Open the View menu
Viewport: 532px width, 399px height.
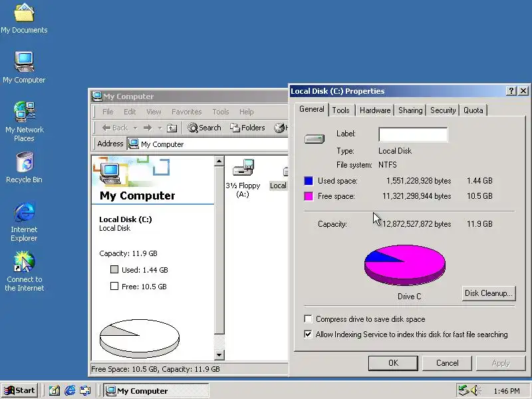coord(154,112)
